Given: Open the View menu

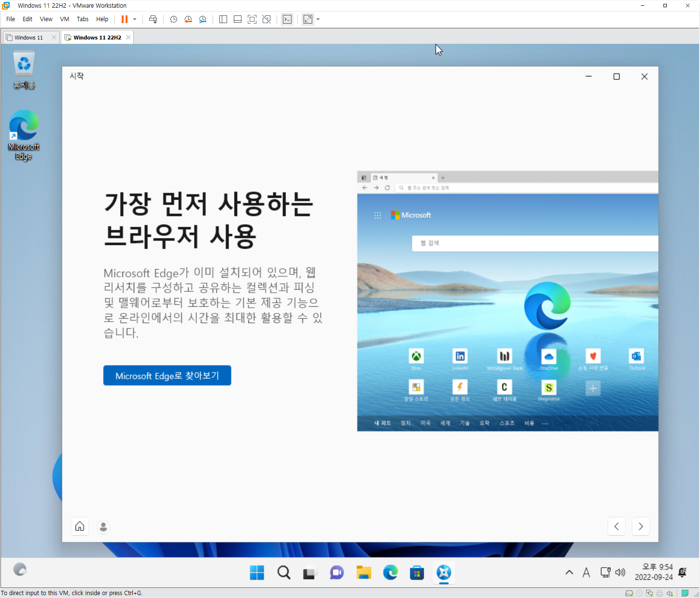Looking at the screenshot, I should point(46,19).
